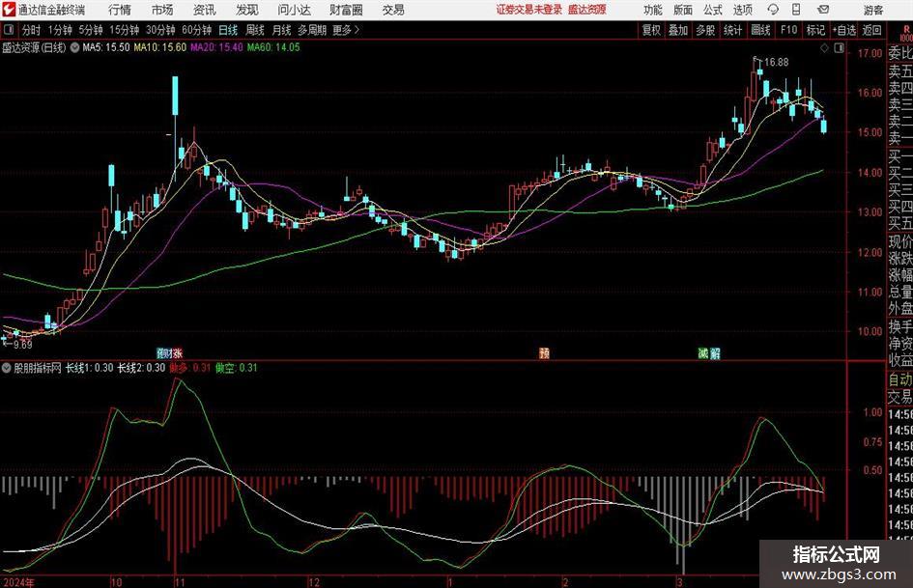Switch to 周线 weekly tab
Image resolution: width=913 pixels, height=588 pixels.
point(255,30)
